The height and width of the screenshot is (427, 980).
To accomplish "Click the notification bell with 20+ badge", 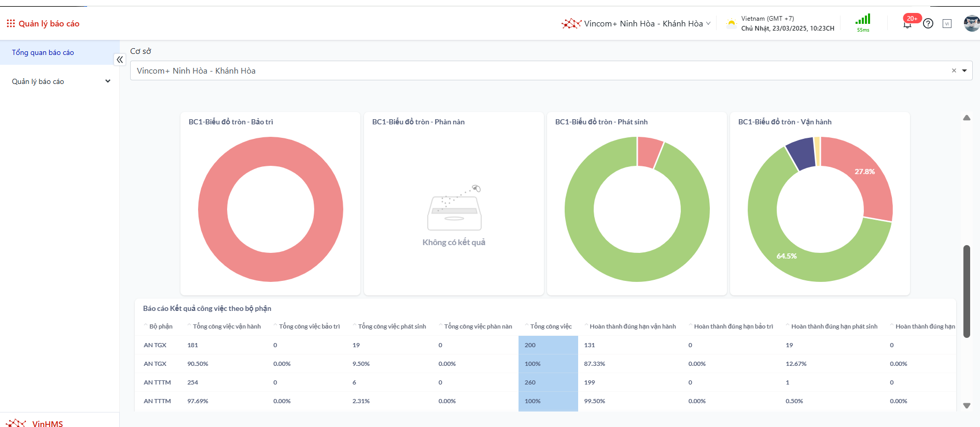I will (907, 24).
